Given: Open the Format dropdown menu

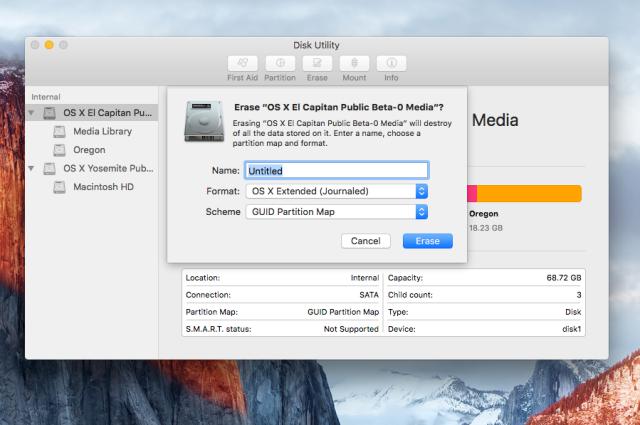Looking at the screenshot, I should 337,191.
